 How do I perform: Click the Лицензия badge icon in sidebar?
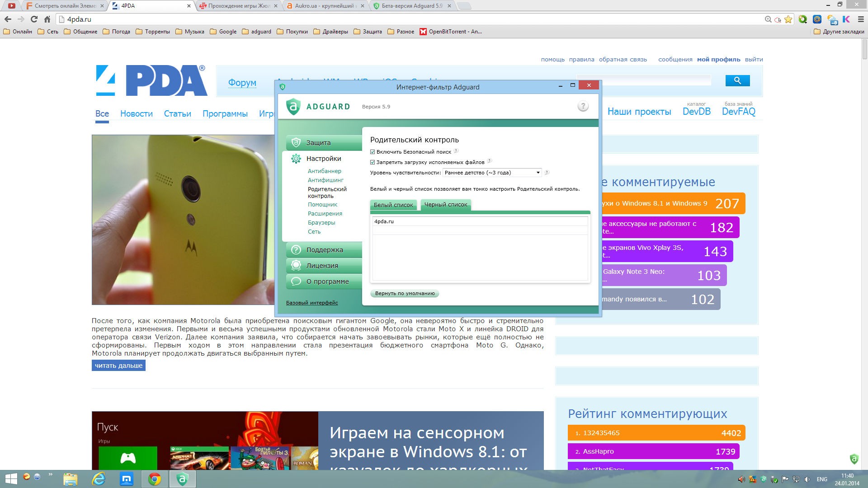tap(296, 265)
